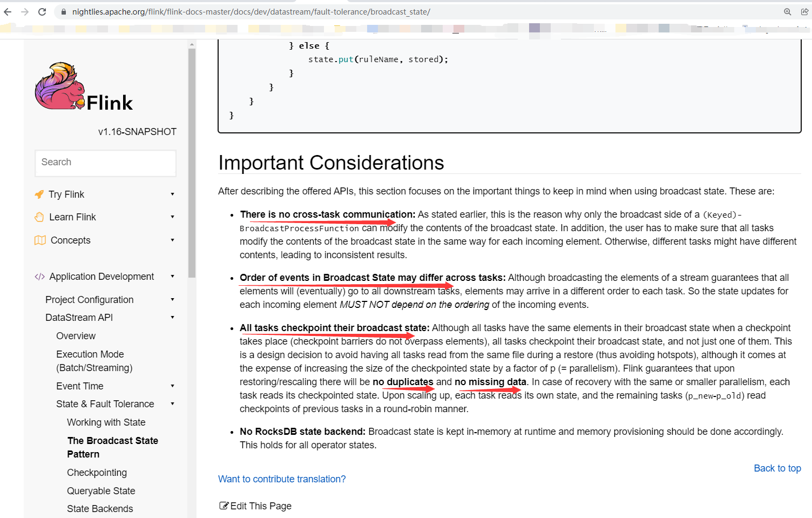Expand the Event Time arrow
The width and height of the screenshot is (812, 518).
tap(172, 386)
